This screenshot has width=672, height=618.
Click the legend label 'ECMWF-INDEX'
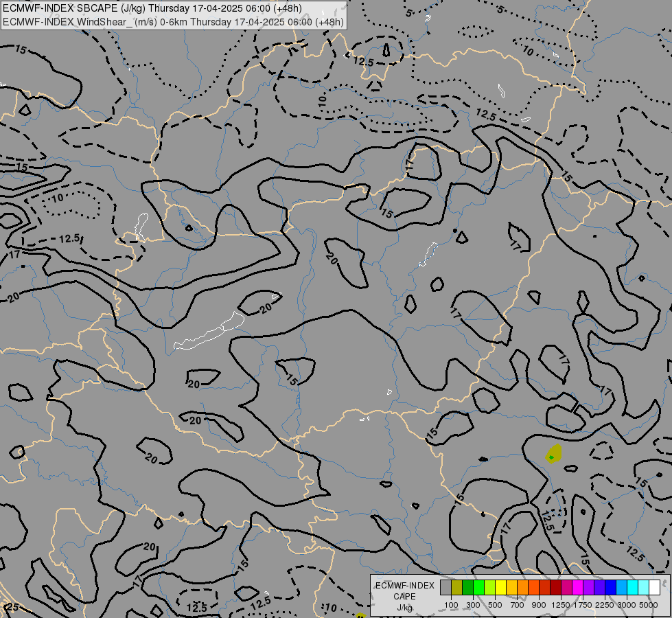(x=404, y=586)
